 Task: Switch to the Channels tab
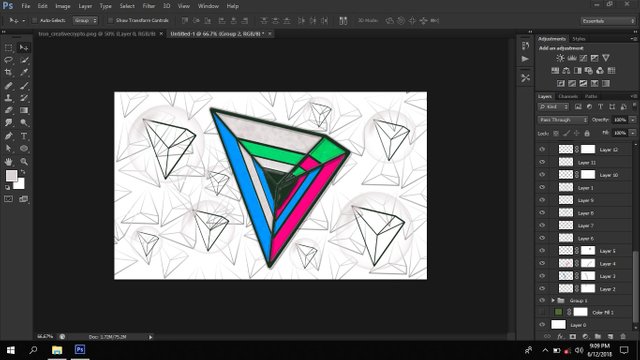click(x=568, y=96)
